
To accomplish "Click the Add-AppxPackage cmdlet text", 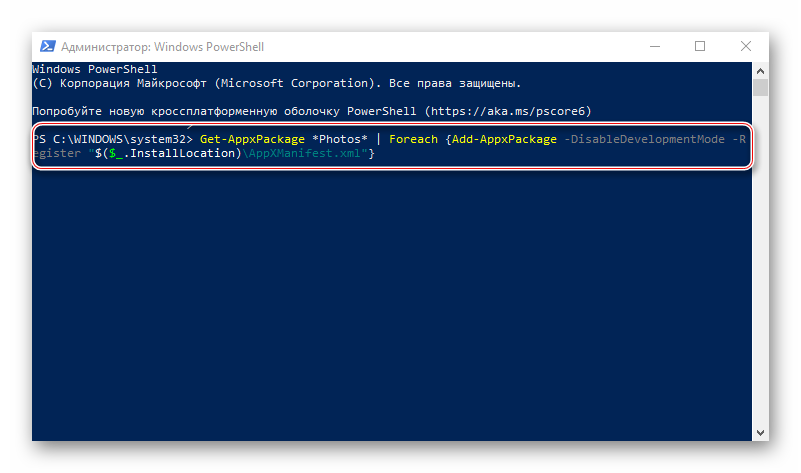I will (504, 139).
